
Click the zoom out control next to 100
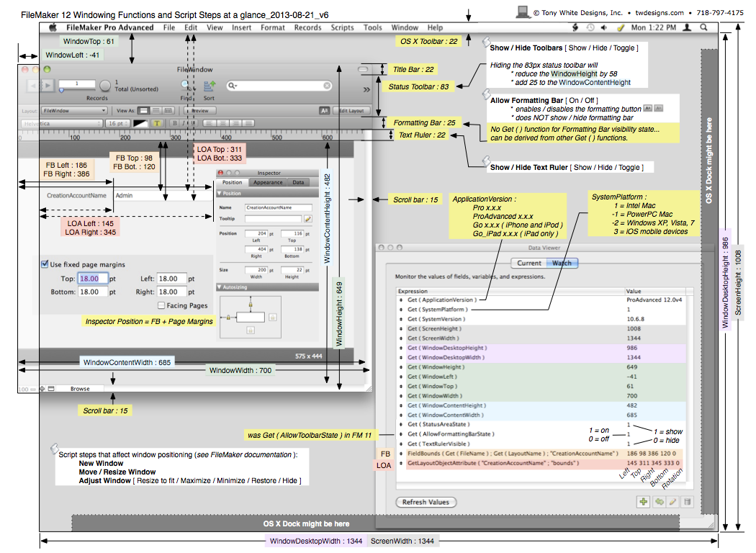coord(33,389)
